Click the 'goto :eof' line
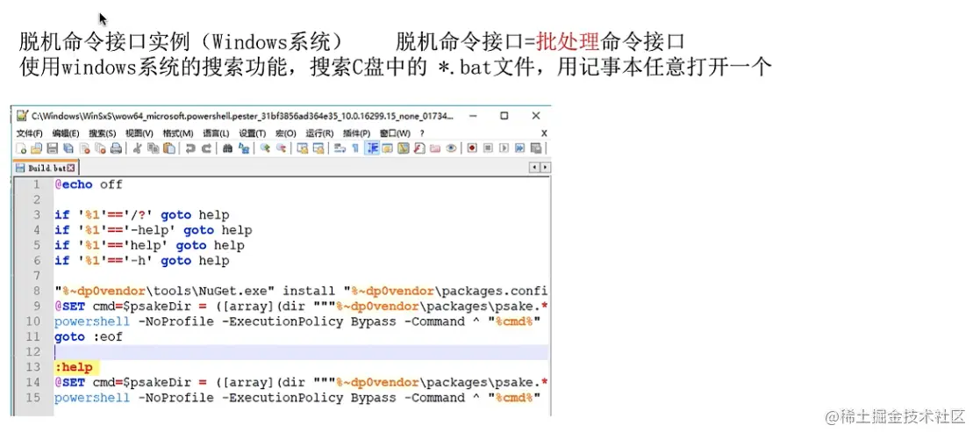 pyautogui.click(x=88, y=337)
